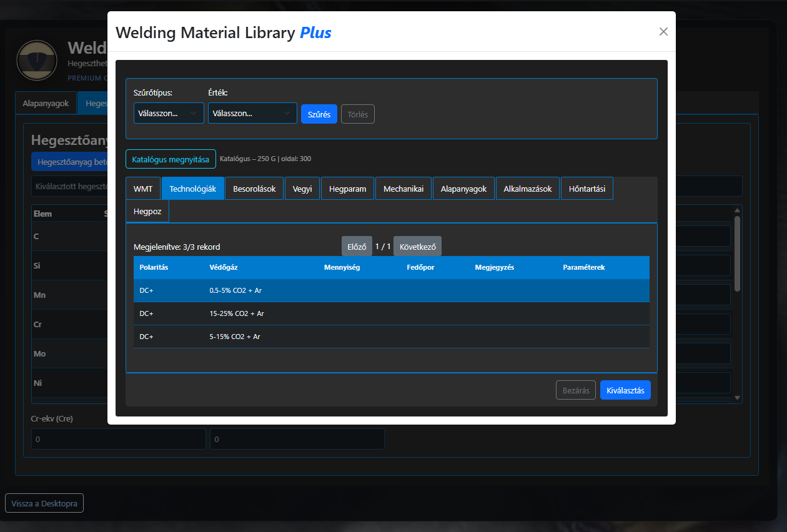Open the background Alapanyagok tab at far left
The image size is (787, 532).
pos(46,103)
